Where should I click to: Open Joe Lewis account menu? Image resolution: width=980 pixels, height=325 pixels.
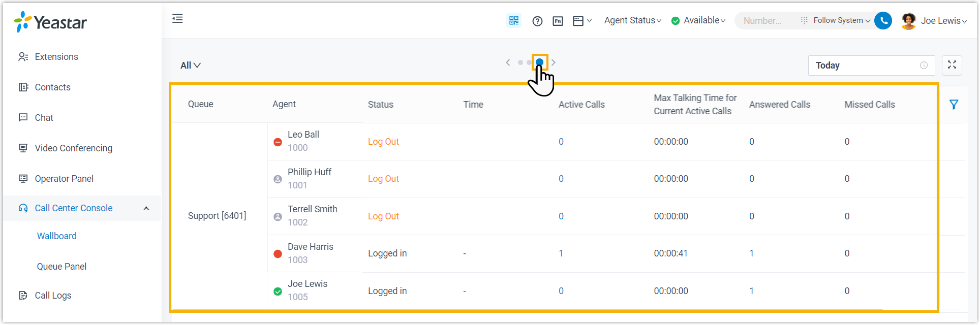coord(934,21)
